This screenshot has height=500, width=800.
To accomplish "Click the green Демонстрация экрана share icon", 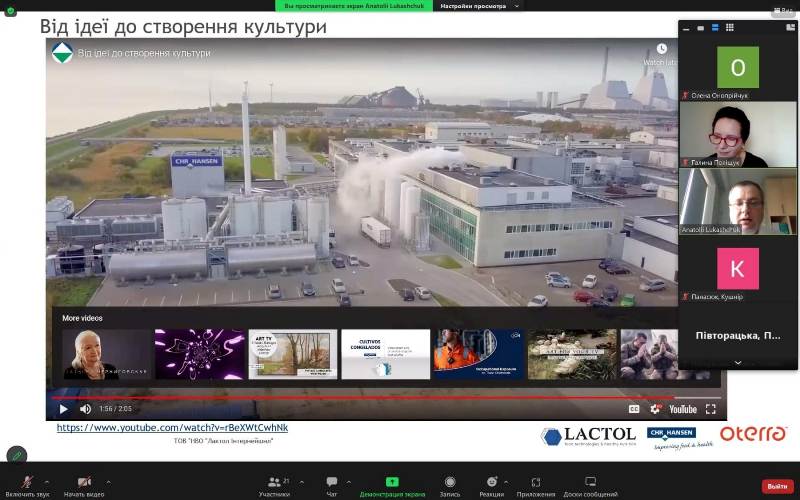I will click(392, 482).
